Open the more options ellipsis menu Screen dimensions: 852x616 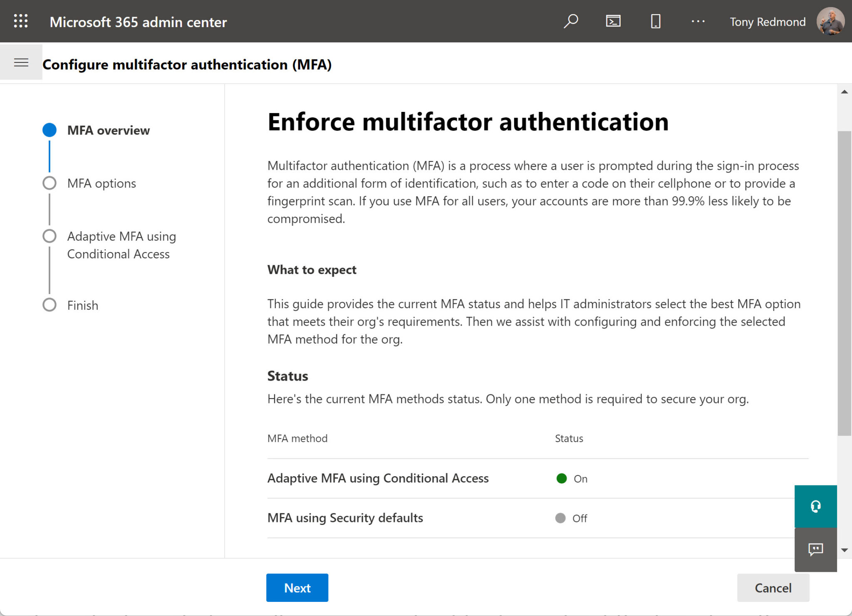coord(698,21)
